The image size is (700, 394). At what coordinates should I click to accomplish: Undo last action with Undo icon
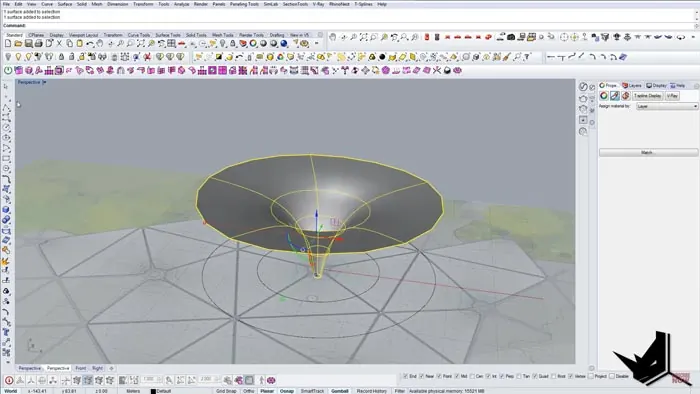(x=90, y=44)
